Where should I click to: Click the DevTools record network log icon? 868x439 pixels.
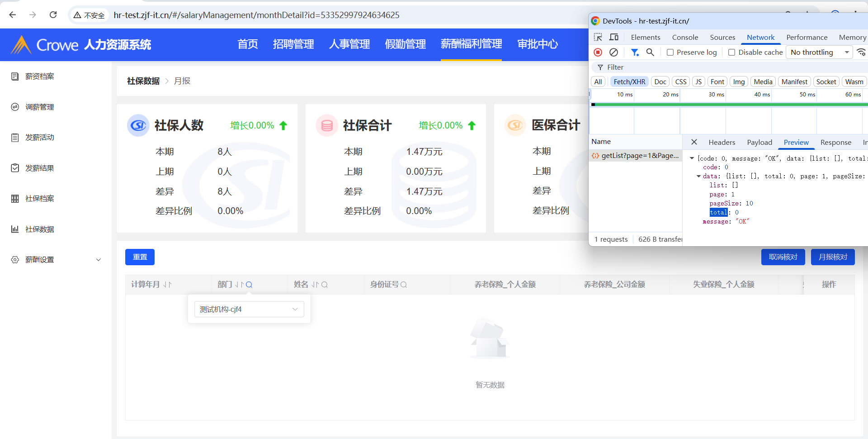coord(598,52)
